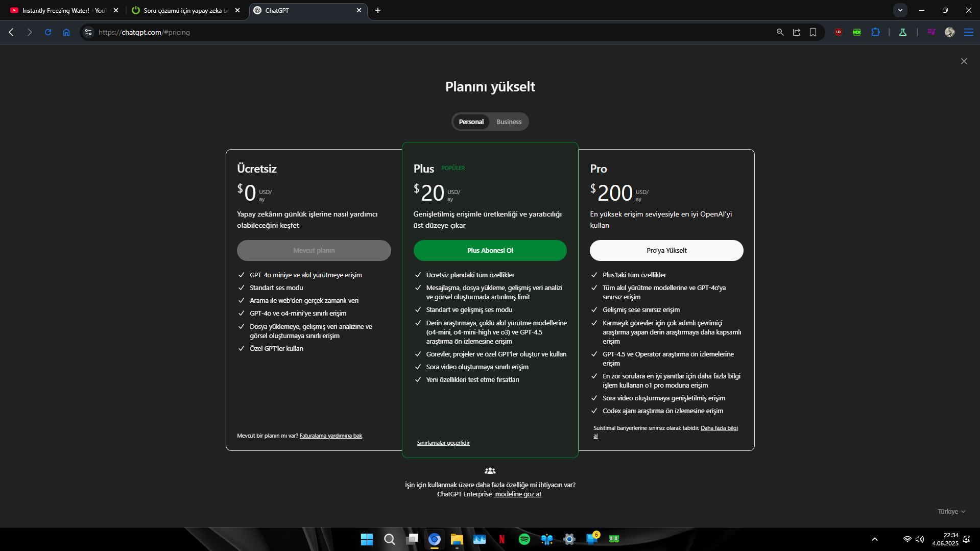
Task: Open the Enterprise modeline göz at link
Action: [x=518, y=494]
